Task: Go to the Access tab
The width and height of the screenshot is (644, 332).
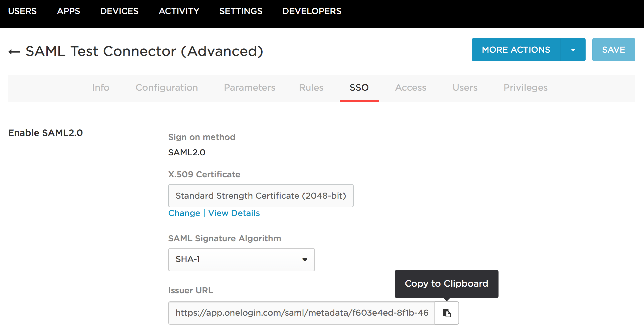Action: pyautogui.click(x=410, y=88)
